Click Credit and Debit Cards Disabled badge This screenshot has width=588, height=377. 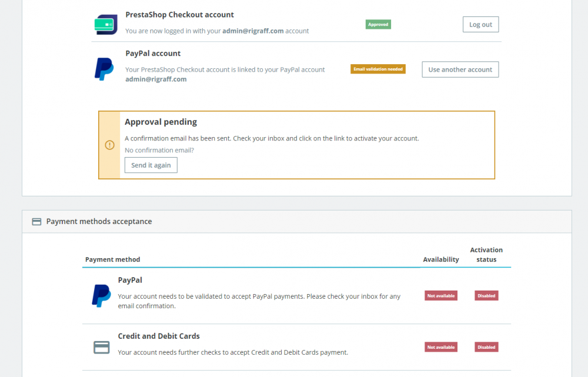tap(486, 347)
